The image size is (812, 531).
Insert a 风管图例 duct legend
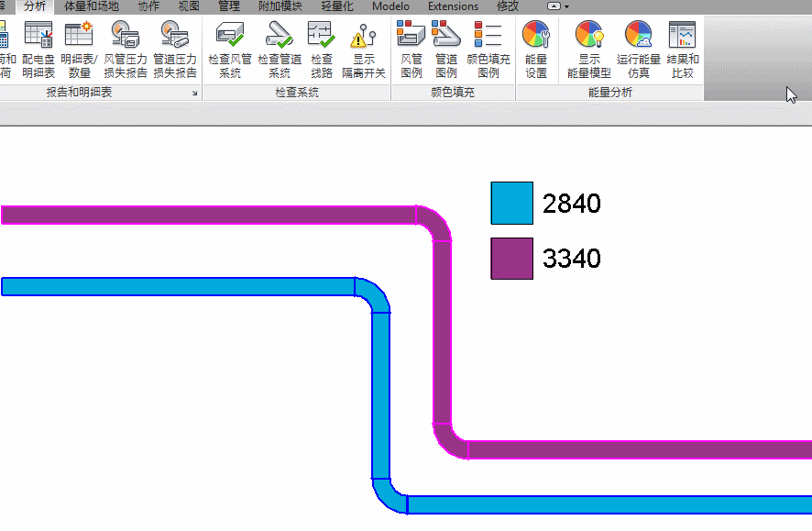coord(411,50)
